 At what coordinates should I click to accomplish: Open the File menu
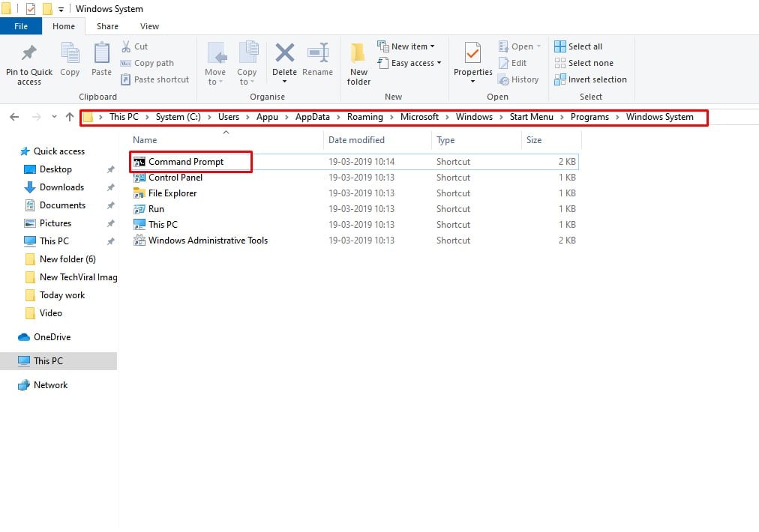pos(21,26)
